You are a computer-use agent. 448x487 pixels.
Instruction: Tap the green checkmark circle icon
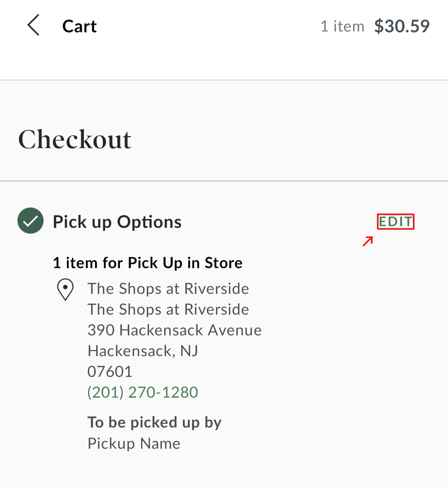pyautogui.click(x=30, y=221)
